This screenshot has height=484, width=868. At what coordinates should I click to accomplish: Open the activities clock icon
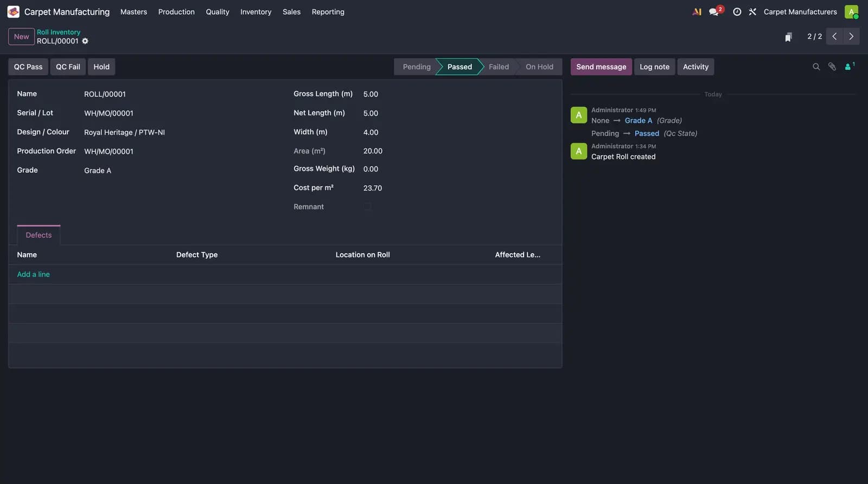737,12
